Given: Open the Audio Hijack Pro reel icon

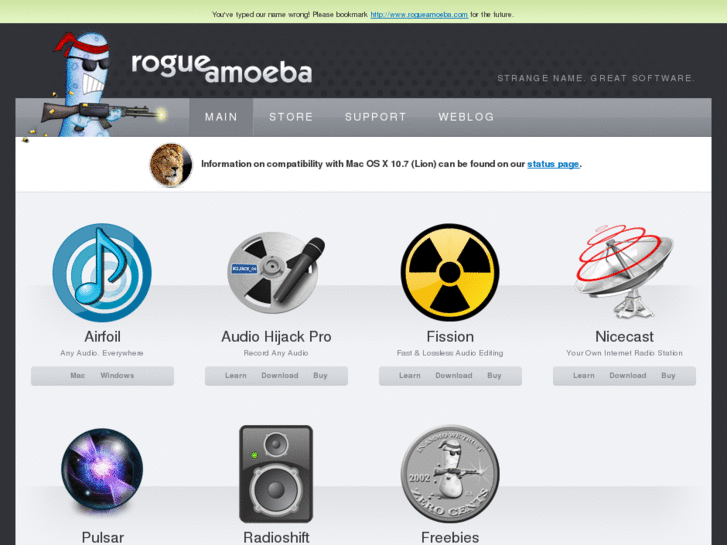Looking at the screenshot, I should tap(276, 273).
